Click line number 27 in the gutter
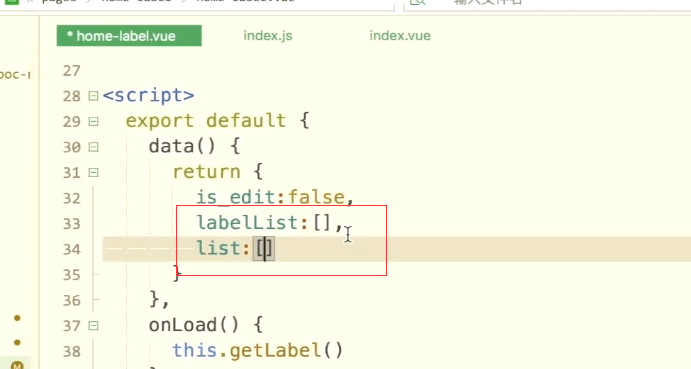The height and width of the screenshot is (369, 691). [x=71, y=71]
